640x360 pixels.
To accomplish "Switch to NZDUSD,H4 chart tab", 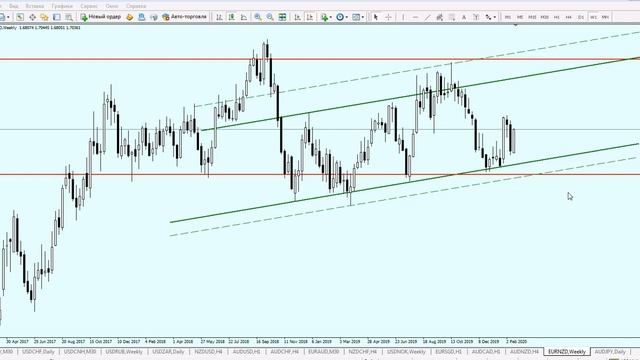I will pos(208,351).
